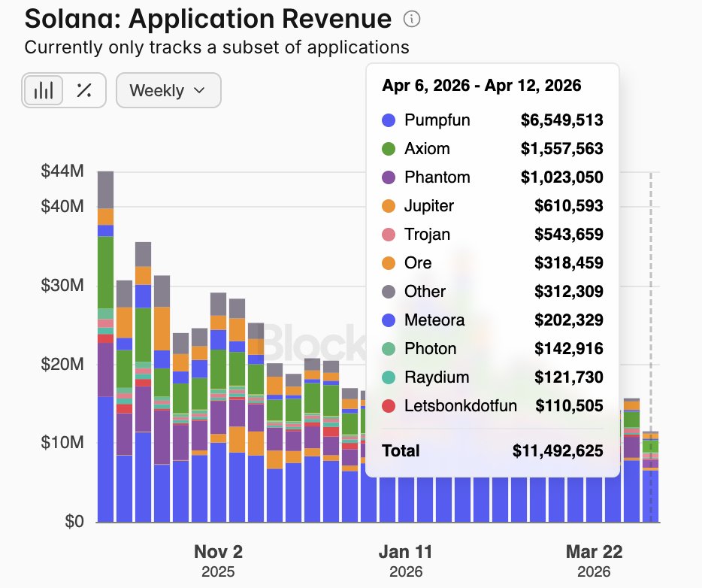The height and width of the screenshot is (588, 702).
Task: Switch to the bar chart absolute view
Action: (44, 90)
